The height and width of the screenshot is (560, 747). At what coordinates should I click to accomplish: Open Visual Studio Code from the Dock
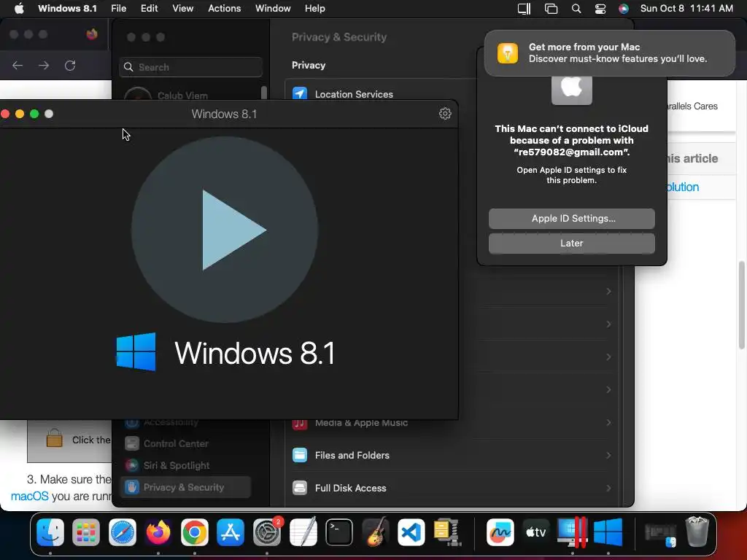pos(411,532)
